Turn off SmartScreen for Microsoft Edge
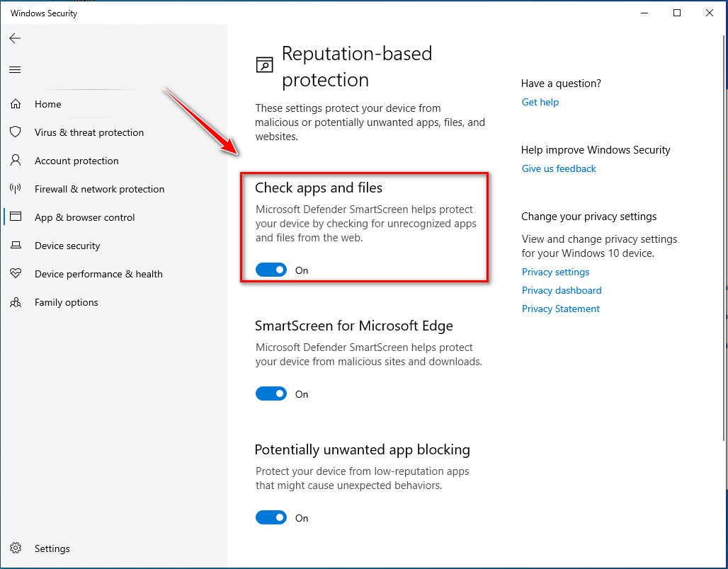The image size is (728, 569). coord(271,393)
